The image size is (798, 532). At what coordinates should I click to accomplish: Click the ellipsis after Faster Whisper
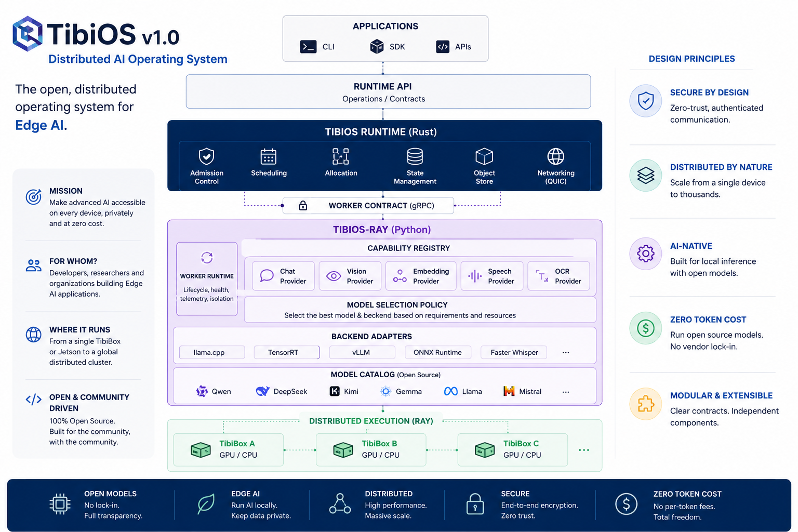coord(566,352)
